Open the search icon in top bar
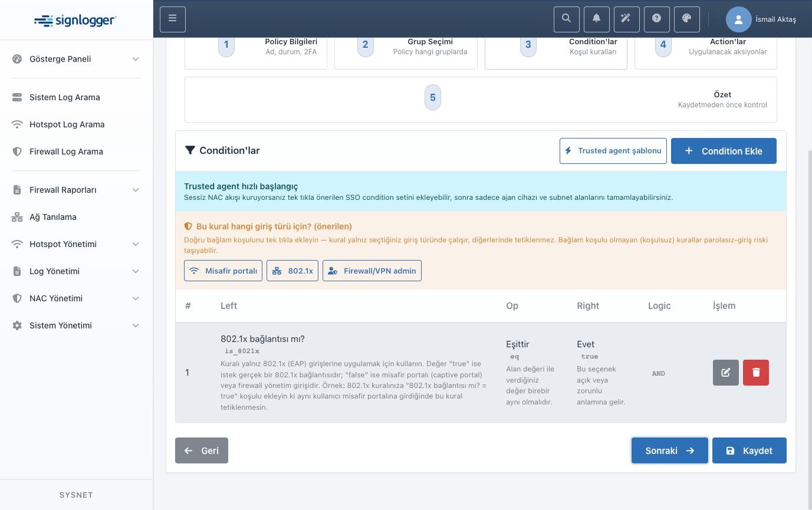The width and height of the screenshot is (812, 510). pyautogui.click(x=567, y=19)
